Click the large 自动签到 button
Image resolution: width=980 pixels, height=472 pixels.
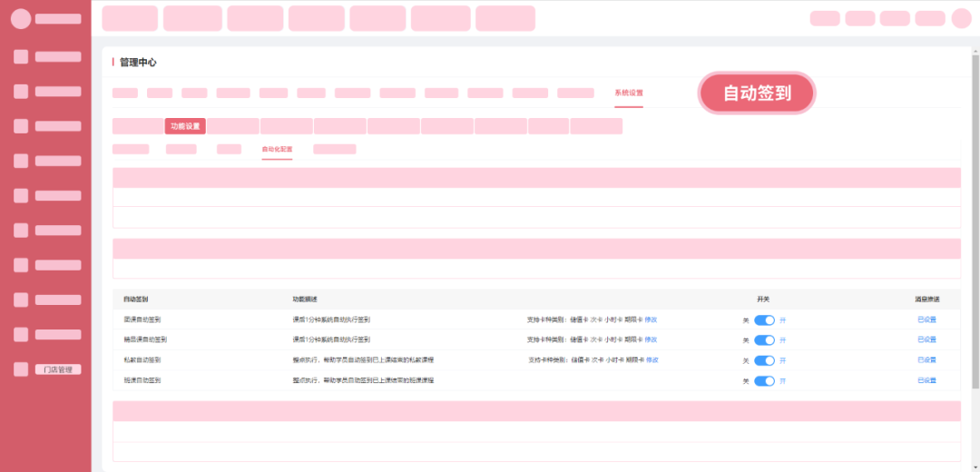(757, 93)
